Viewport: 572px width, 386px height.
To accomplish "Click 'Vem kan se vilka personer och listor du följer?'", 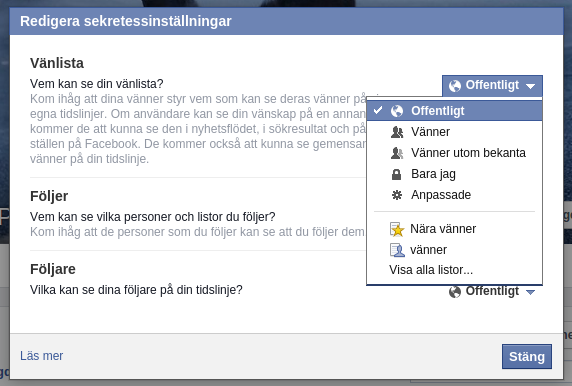I will [152, 217].
